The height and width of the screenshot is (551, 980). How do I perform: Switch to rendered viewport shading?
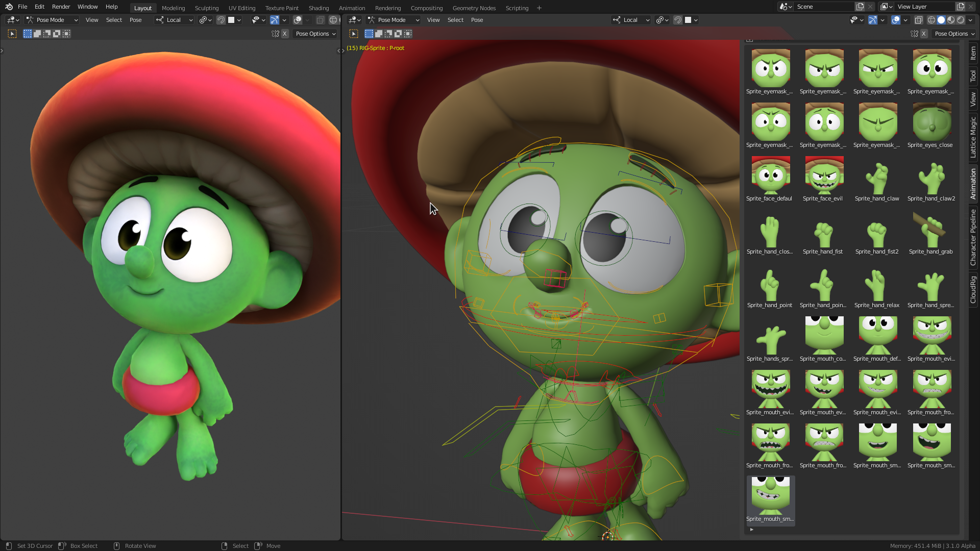pos(962,20)
